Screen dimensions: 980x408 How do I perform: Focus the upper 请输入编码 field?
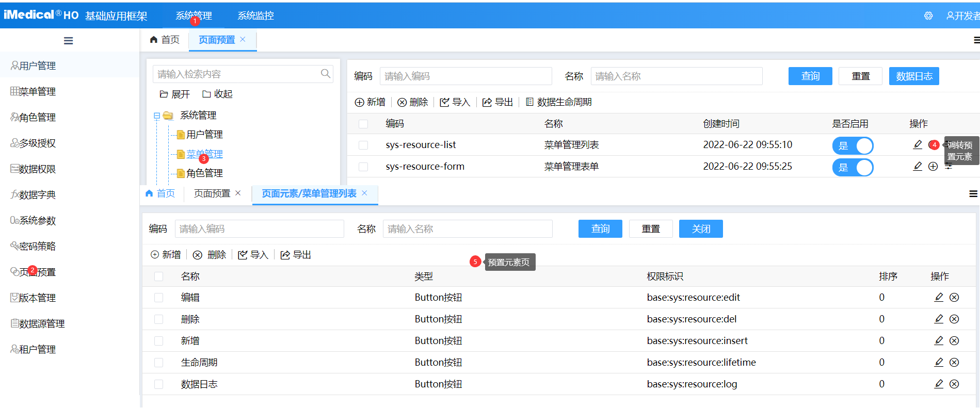point(466,76)
